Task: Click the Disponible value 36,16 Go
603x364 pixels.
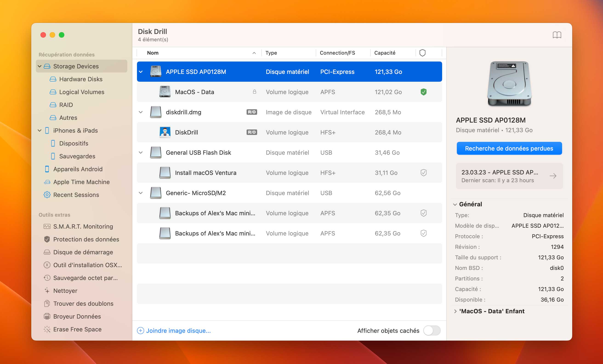Action: click(x=552, y=300)
